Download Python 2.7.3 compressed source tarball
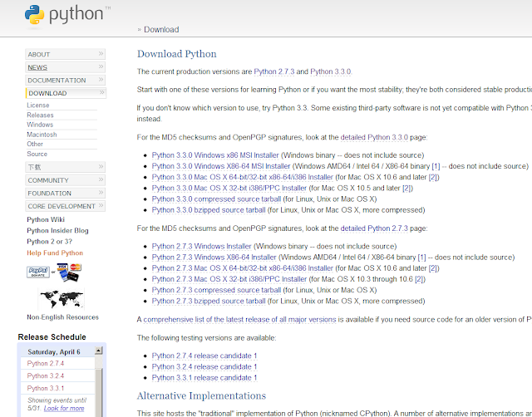Image resolution: width=532 pixels, height=417 pixels. 216,290
